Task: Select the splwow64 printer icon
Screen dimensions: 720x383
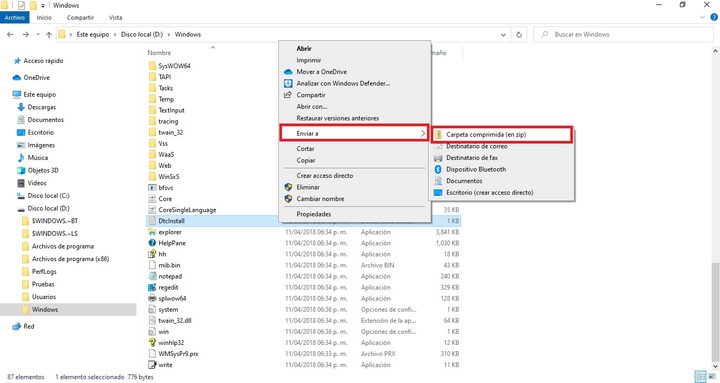Action: click(x=152, y=299)
